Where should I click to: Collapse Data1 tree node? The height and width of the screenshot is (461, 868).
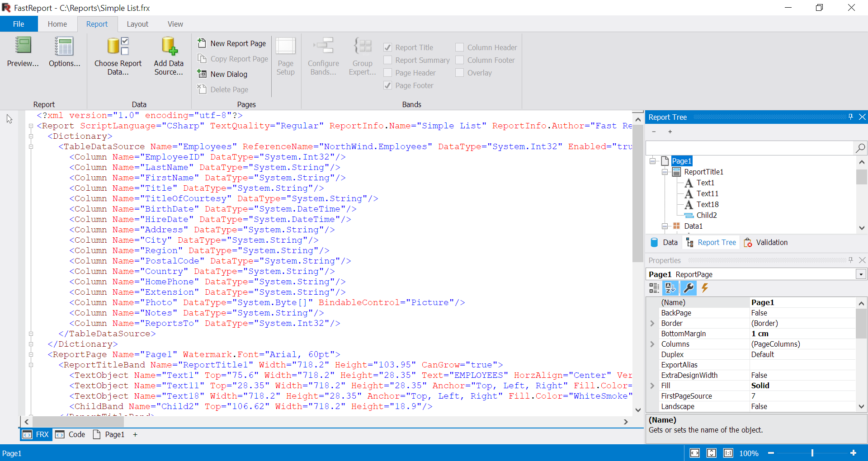[x=665, y=226]
